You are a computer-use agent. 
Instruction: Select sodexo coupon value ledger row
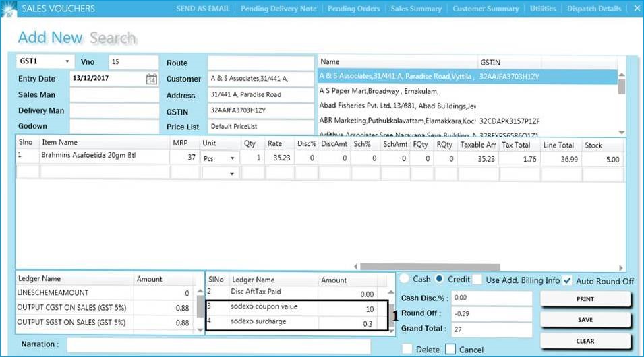[x=297, y=308]
